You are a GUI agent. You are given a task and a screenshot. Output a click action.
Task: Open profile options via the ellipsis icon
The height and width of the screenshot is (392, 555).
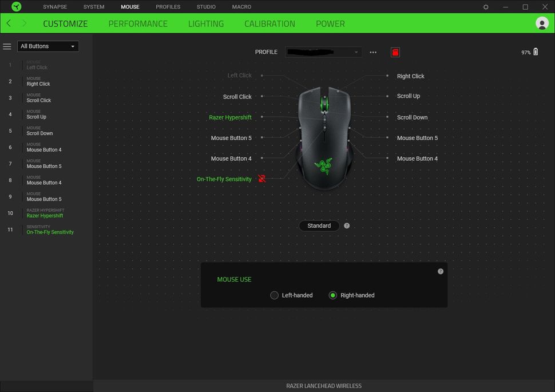(x=373, y=52)
